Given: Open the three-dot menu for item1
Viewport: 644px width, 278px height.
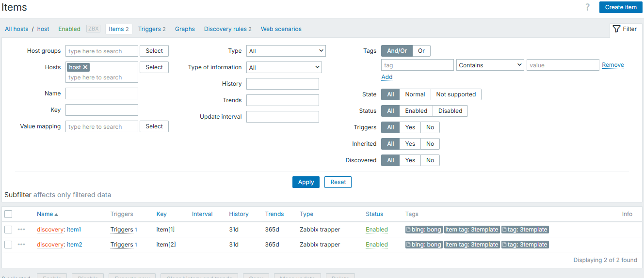Looking at the screenshot, I should pyautogui.click(x=21, y=230).
